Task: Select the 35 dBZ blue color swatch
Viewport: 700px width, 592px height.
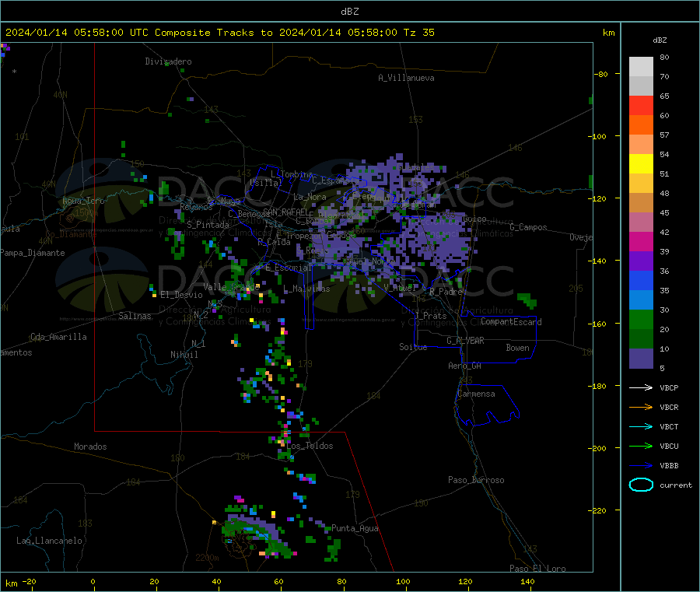Action: click(641, 280)
